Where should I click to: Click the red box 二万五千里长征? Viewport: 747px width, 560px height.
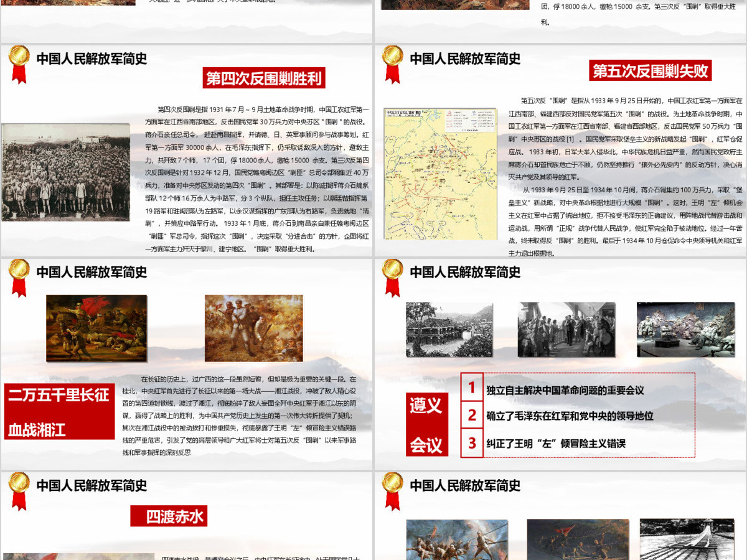click(59, 394)
